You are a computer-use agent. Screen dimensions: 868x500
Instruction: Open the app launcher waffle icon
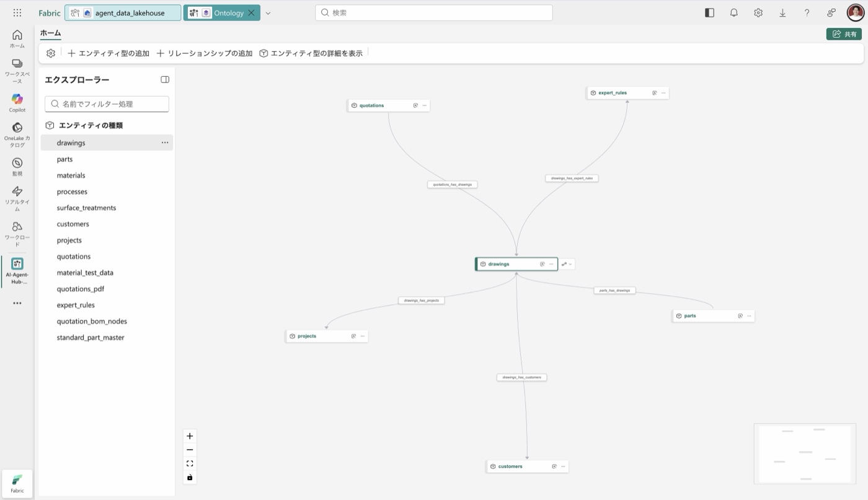(x=17, y=12)
